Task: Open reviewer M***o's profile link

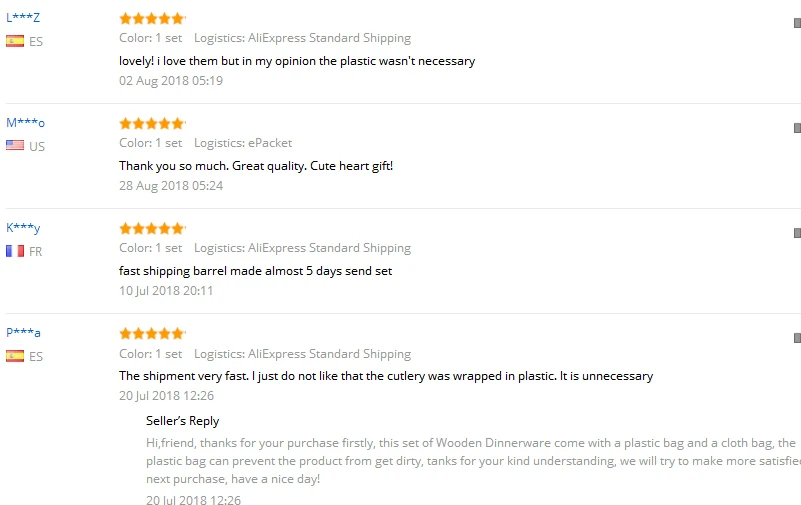Action: click(x=26, y=123)
